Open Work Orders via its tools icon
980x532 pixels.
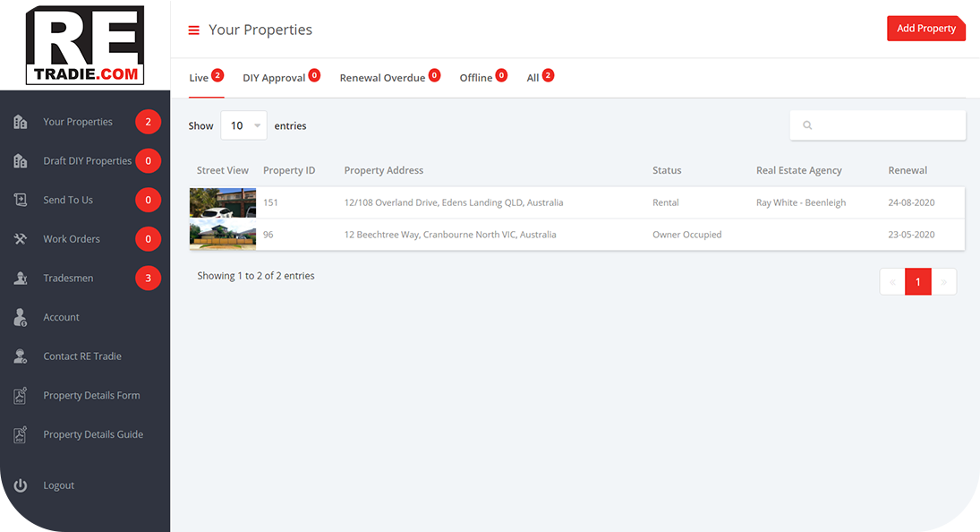(21, 239)
